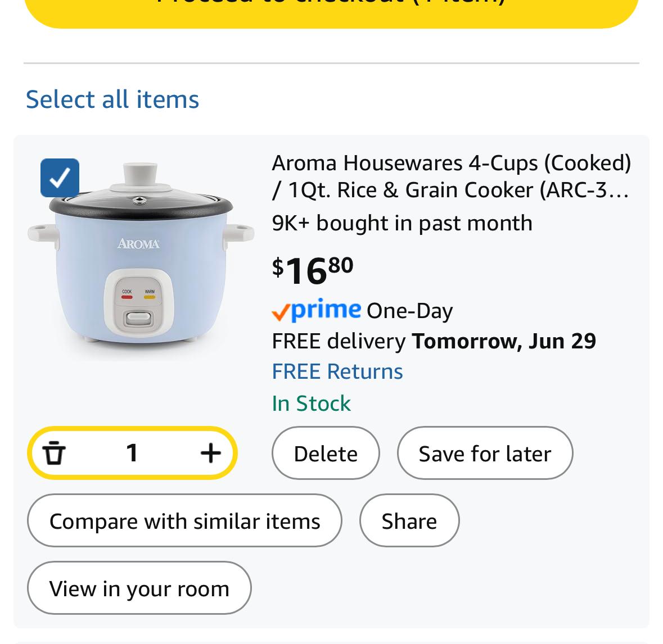Tap Save for later button
Image resolution: width=663 pixels, height=644 pixels.
point(485,453)
